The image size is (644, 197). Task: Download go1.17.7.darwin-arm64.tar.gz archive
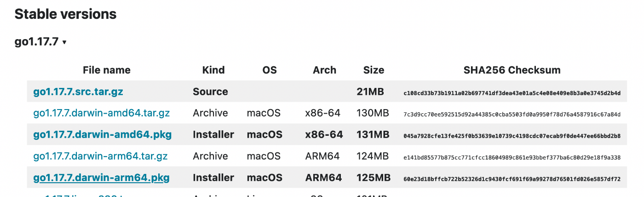click(x=100, y=156)
